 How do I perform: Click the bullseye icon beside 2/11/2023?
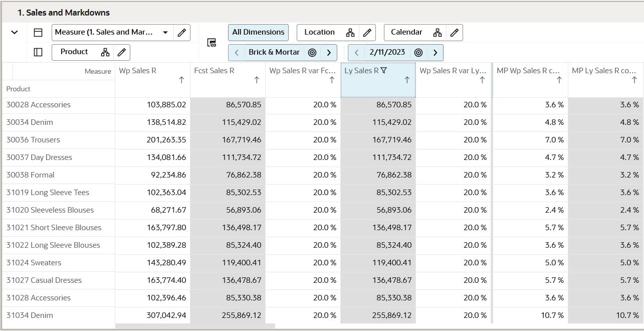(x=419, y=52)
